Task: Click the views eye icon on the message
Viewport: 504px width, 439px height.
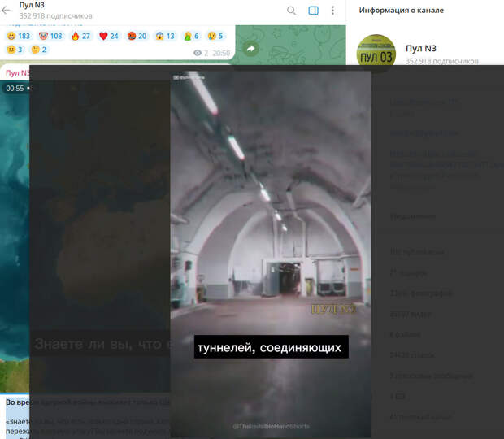Action: pyautogui.click(x=198, y=53)
